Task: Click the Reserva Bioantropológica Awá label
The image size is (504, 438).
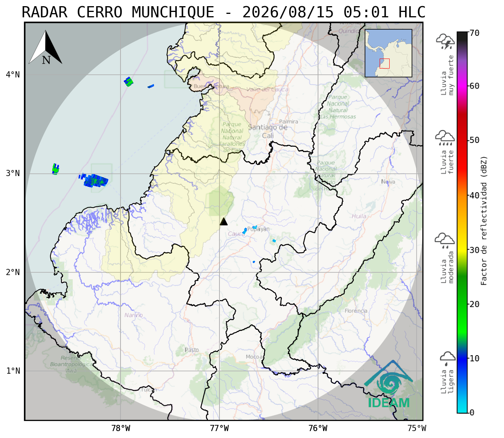Action: (71, 364)
